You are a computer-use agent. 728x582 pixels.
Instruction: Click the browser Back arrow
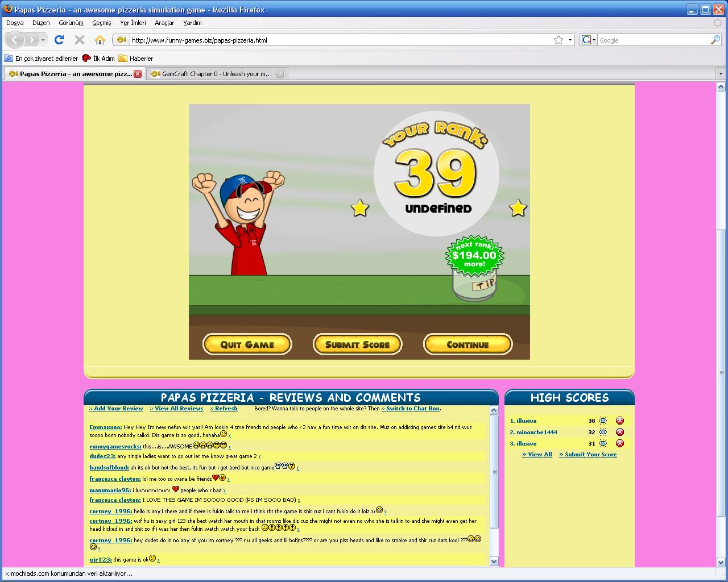point(15,40)
